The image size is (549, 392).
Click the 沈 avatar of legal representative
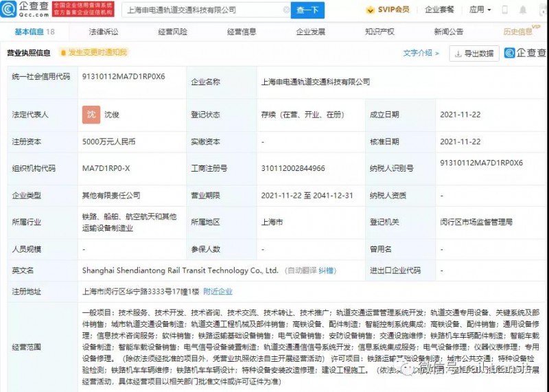tap(89, 114)
